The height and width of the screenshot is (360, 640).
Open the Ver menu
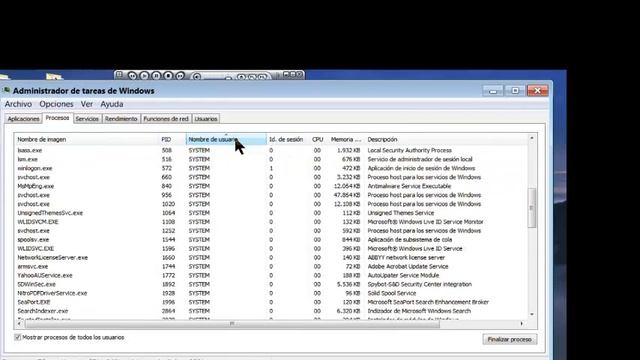[87, 104]
